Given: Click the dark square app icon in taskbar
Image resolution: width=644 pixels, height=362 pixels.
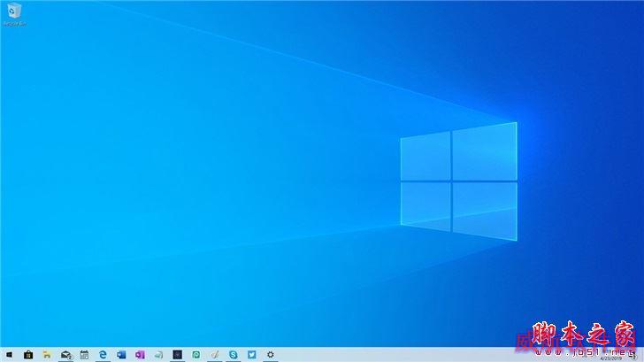Looking at the screenshot, I should pos(178,355).
